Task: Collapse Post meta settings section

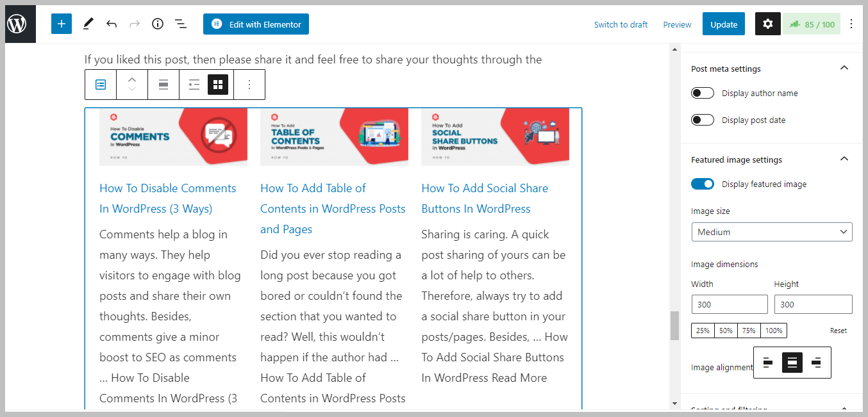Action: [x=844, y=69]
